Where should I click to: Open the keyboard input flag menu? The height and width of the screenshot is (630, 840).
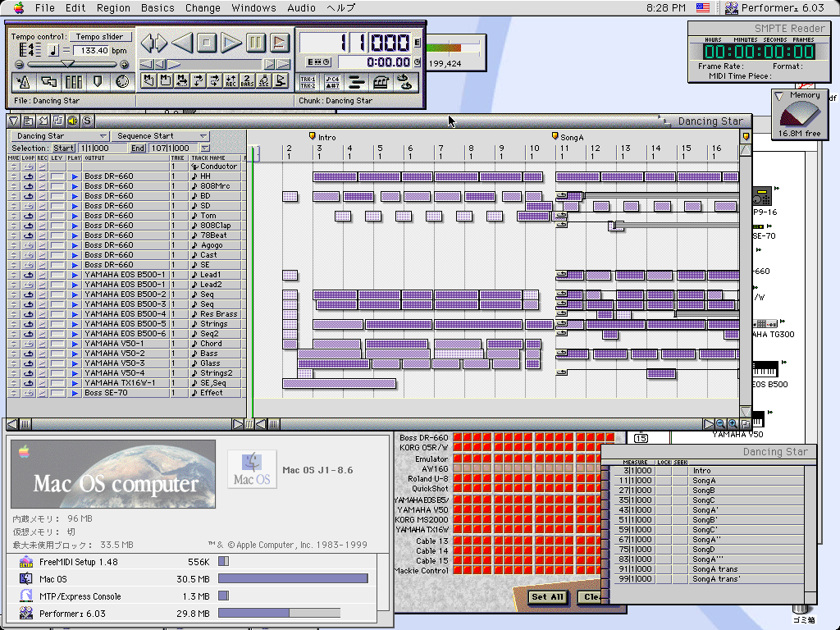click(703, 7)
